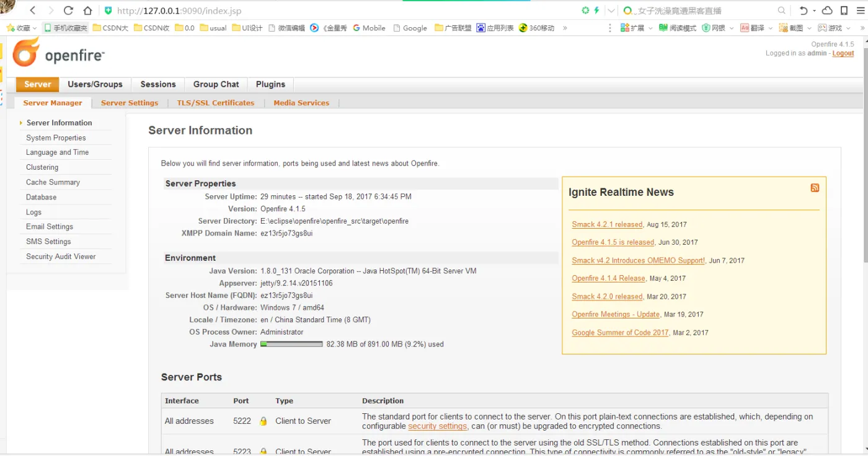Click the green spinning compatibility icon in address bar
868x456 pixels.
coord(585,11)
